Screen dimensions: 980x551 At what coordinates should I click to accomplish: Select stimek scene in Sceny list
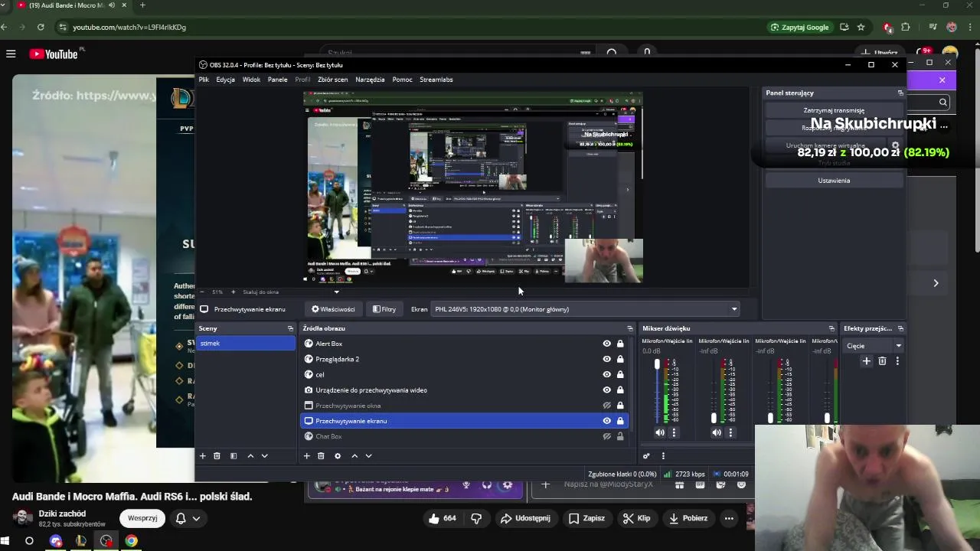246,344
